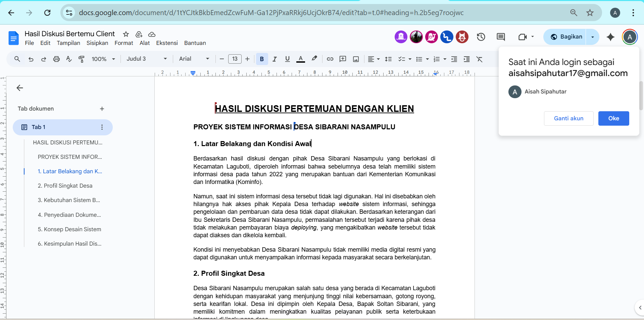Image resolution: width=644 pixels, height=320 pixels.
Task: Undo the last action
Action: coord(31,59)
